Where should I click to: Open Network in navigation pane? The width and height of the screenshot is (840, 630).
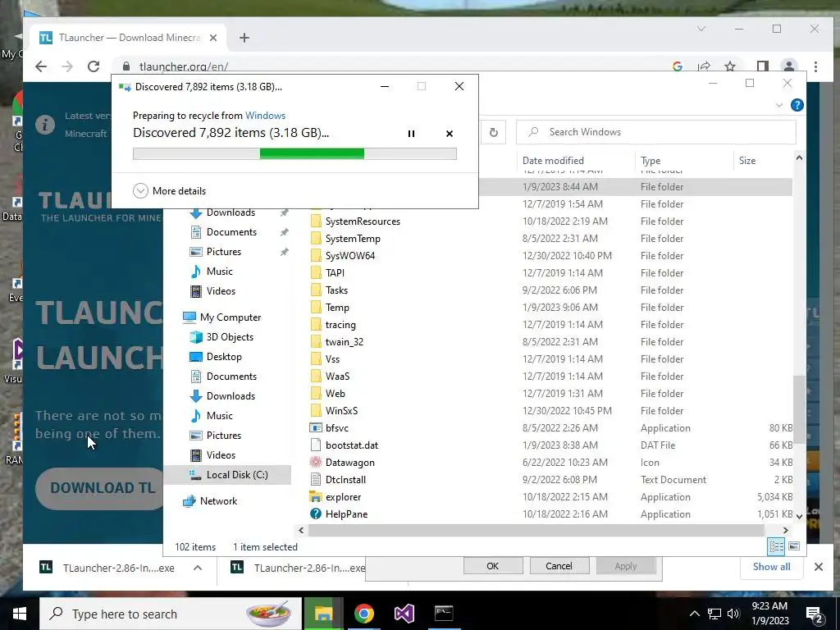pyautogui.click(x=218, y=501)
